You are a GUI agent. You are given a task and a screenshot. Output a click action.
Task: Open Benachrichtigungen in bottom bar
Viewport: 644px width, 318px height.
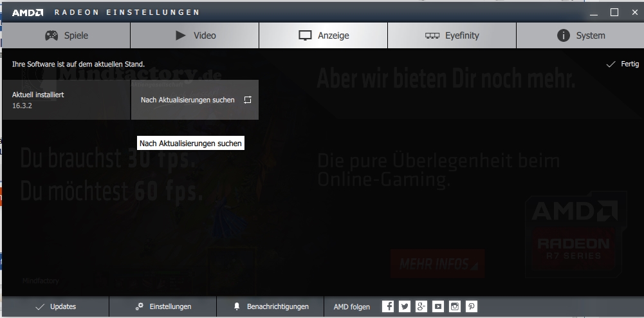(x=270, y=306)
